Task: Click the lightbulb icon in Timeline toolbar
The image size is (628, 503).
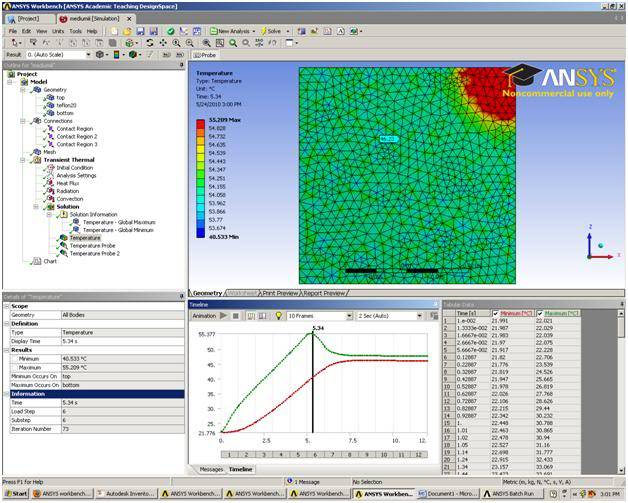Action: point(278,316)
